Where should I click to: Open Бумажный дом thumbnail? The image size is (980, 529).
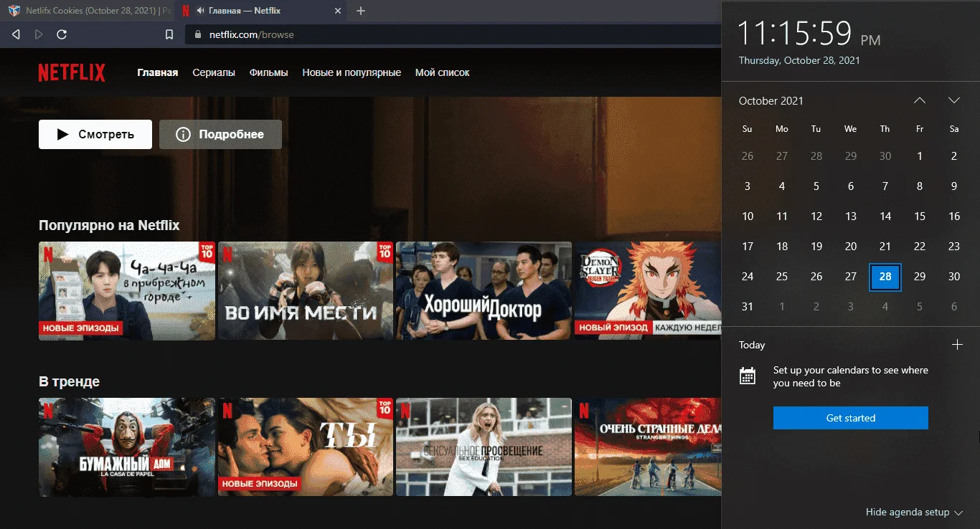point(127,447)
